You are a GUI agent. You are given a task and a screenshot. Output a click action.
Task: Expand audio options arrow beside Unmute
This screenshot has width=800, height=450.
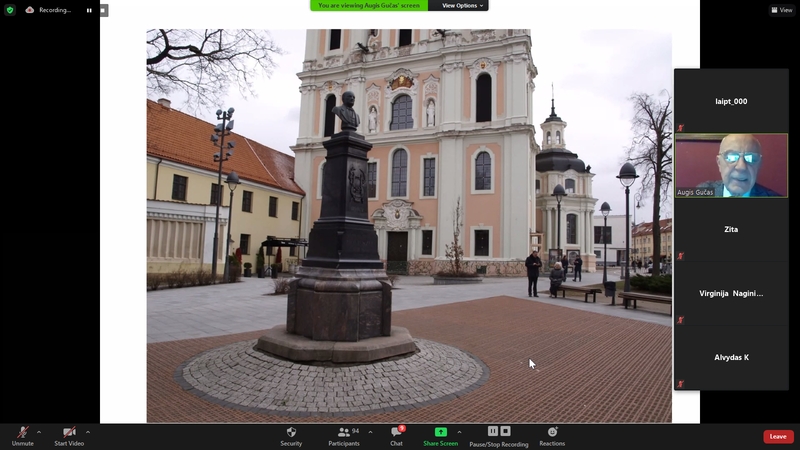pyautogui.click(x=39, y=432)
